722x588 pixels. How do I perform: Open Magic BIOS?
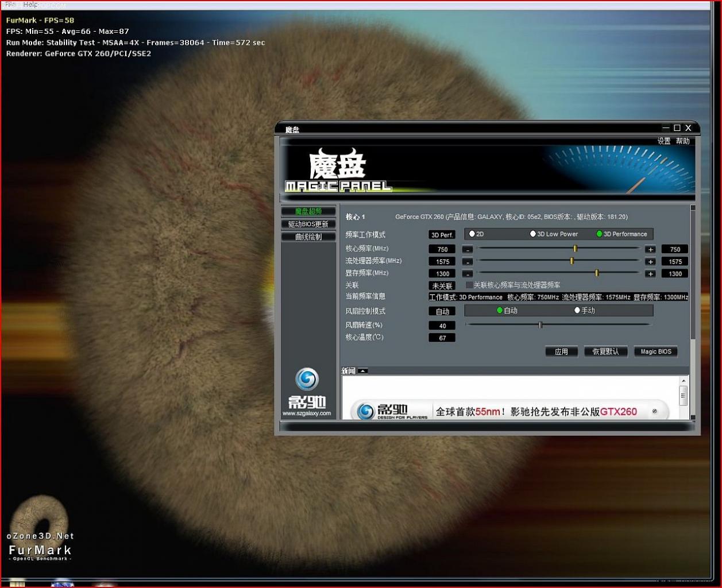[x=656, y=351]
